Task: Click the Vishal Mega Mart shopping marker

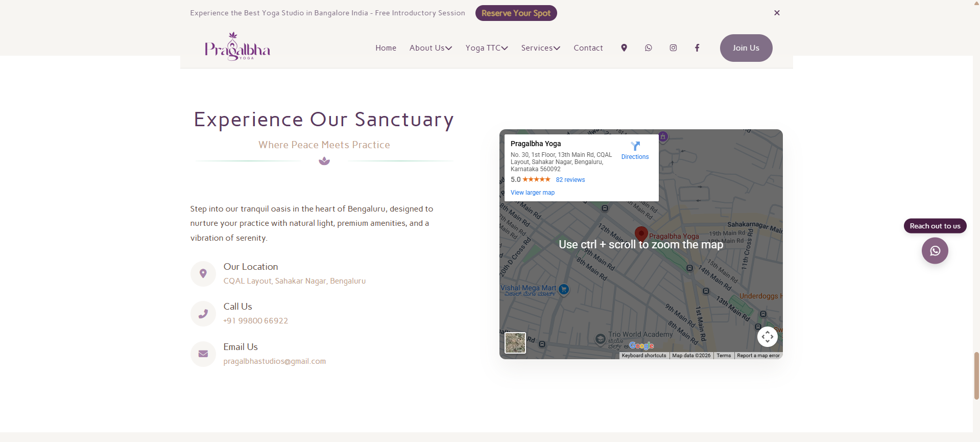Action: click(564, 289)
